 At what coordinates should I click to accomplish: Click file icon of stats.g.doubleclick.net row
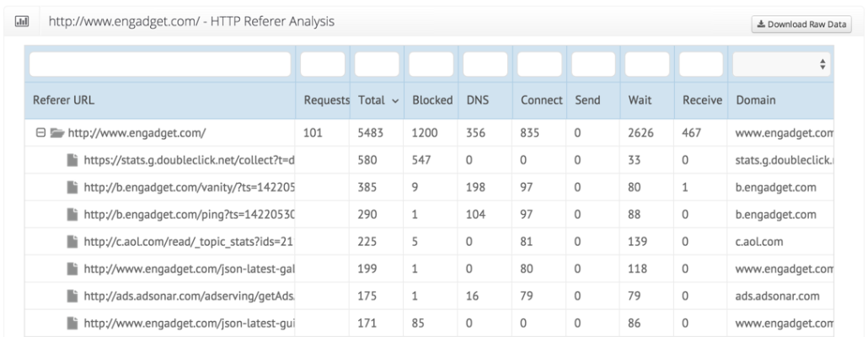point(72,160)
